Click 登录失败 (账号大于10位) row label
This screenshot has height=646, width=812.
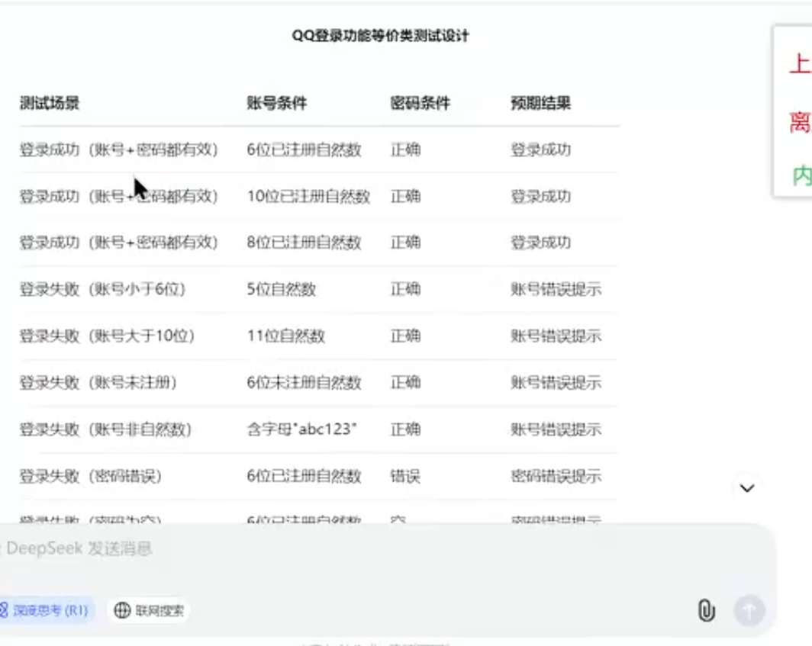tap(107, 336)
